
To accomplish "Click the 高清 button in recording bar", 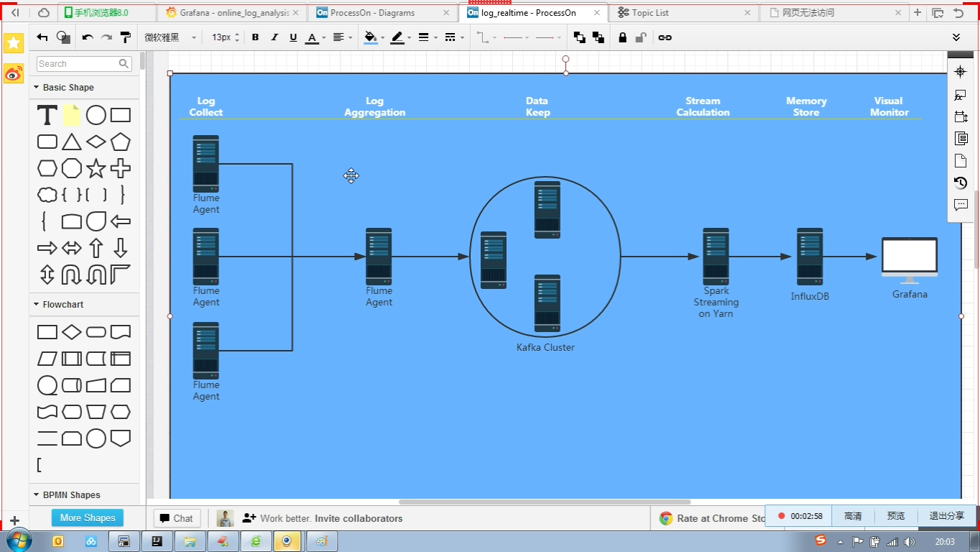I will coord(853,516).
